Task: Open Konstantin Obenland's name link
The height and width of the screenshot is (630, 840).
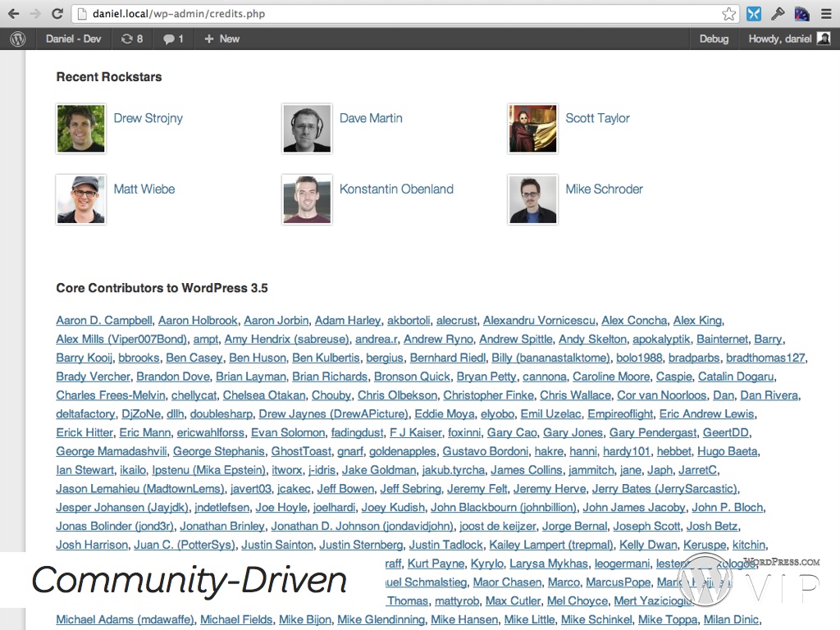Action: pyautogui.click(x=396, y=189)
